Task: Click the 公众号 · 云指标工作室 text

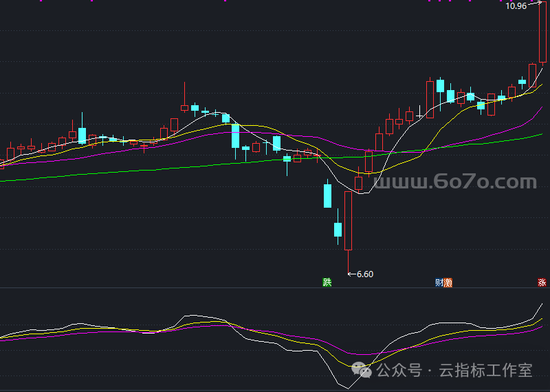Action: (x=454, y=371)
